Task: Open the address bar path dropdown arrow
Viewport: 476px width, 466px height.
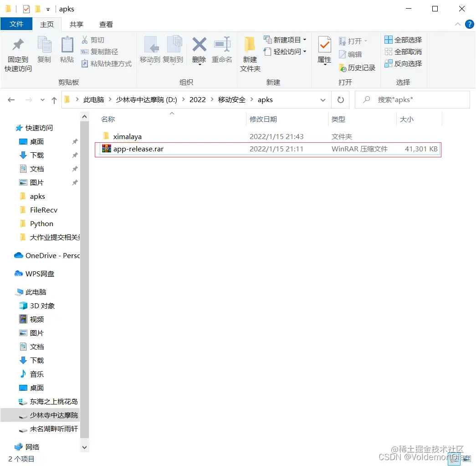Action: pyautogui.click(x=323, y=99)
